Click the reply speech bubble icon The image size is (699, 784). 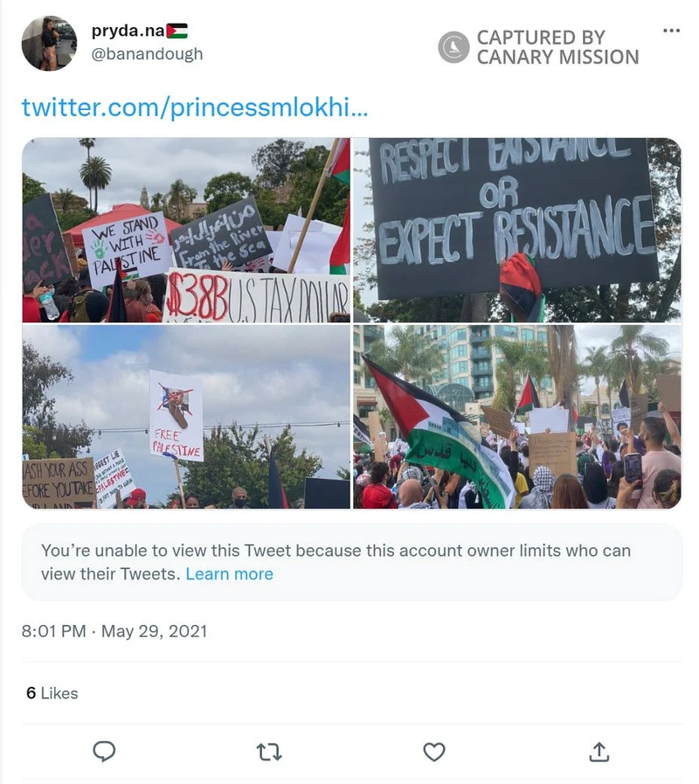(x=104, y=751)
